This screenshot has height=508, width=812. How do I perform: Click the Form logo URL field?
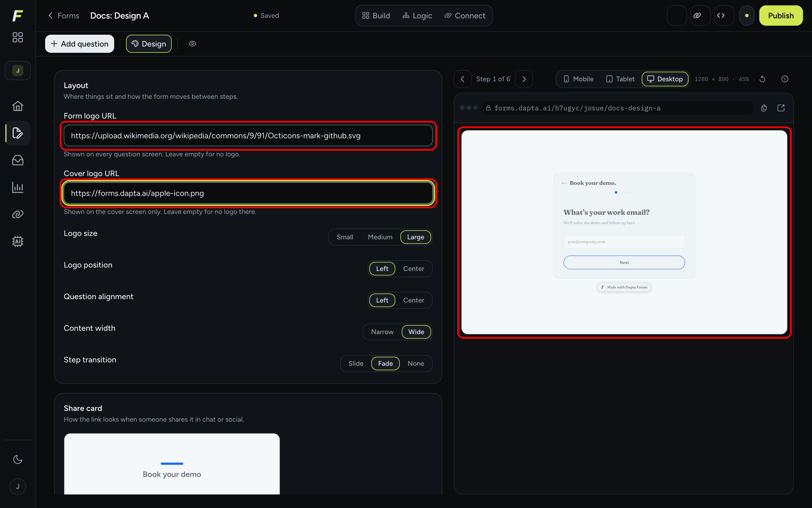click(x=248, y=135)
